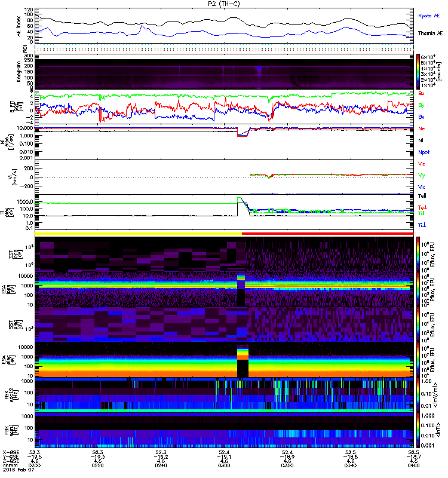Screen dimensions: 448x478
Task: Select the 0220 time tick label
Action: click(x=97, y=465)
